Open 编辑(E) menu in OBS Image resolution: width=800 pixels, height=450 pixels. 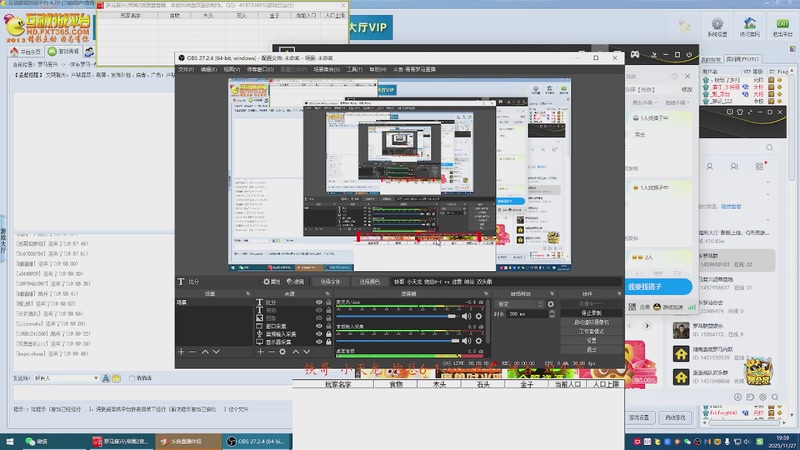coord(209,69)
